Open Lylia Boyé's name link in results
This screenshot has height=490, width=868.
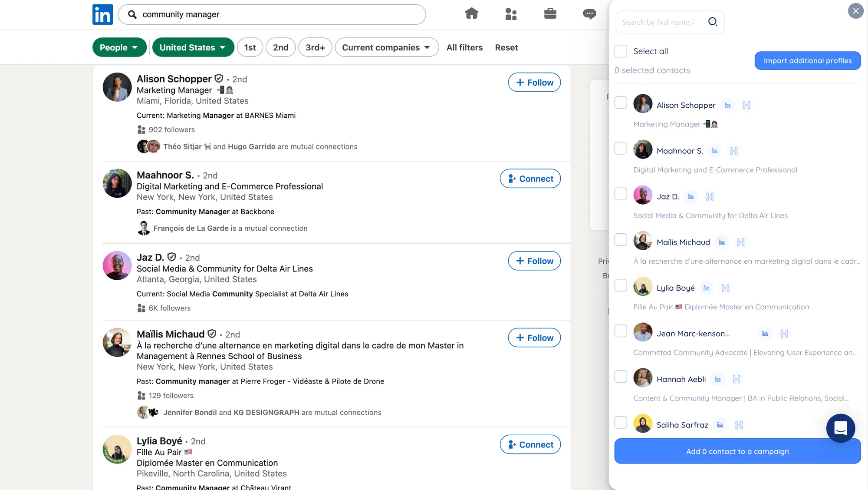tap(159, 441)
